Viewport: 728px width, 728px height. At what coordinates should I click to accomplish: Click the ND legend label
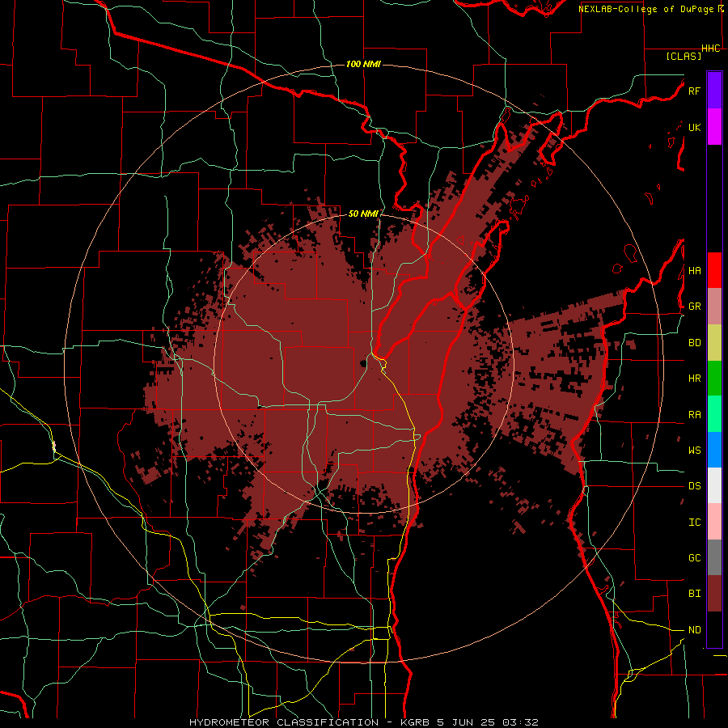pyautogui.click(x=694, y=630)
